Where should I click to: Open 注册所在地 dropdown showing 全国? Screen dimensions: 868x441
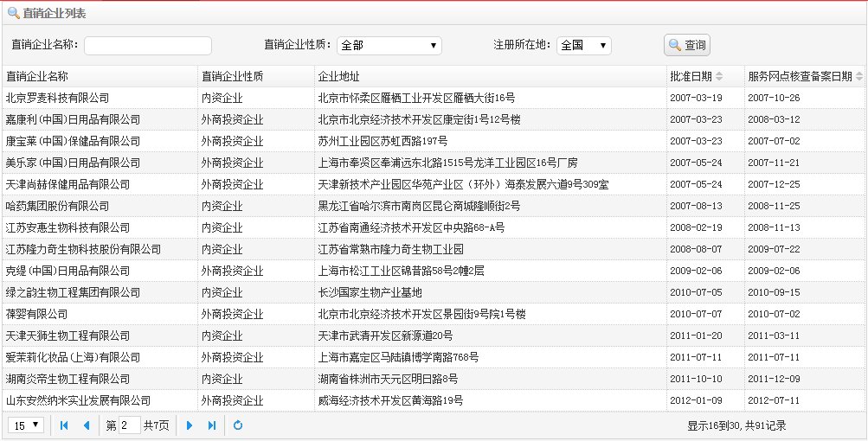[x=584, y=45]
